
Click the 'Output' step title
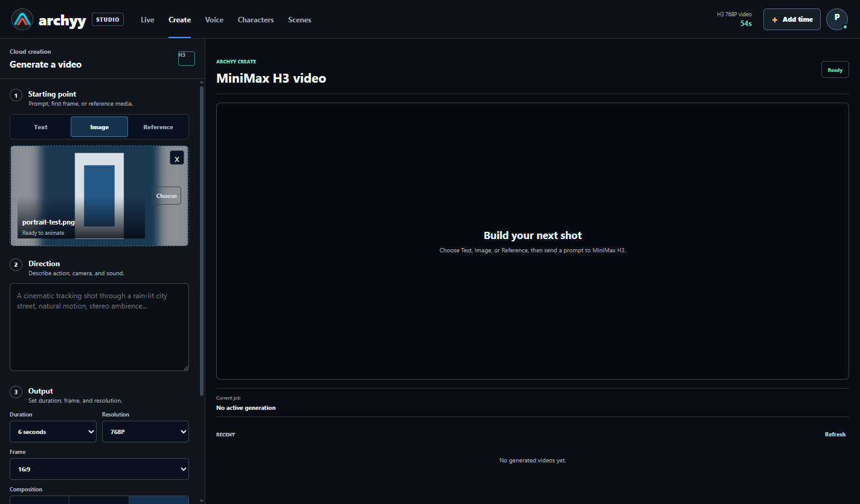pos(40,391)
